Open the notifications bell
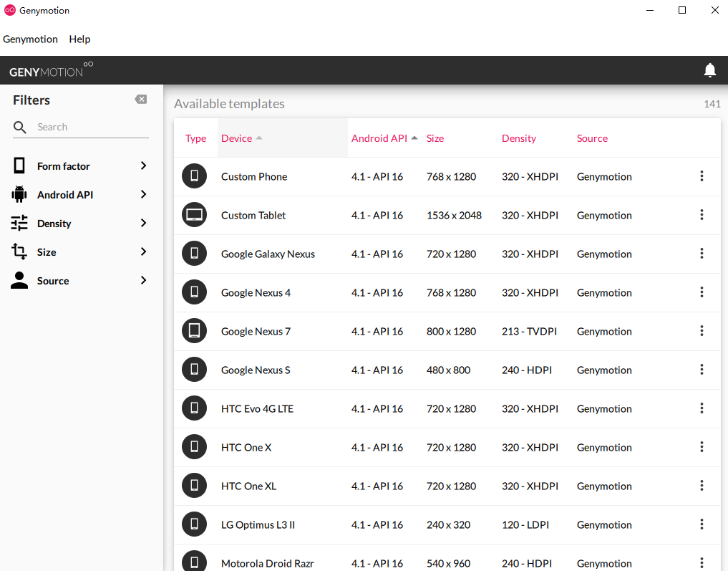Image resolution: width=728 pixels, height=571 pixels. click(709, 70)
